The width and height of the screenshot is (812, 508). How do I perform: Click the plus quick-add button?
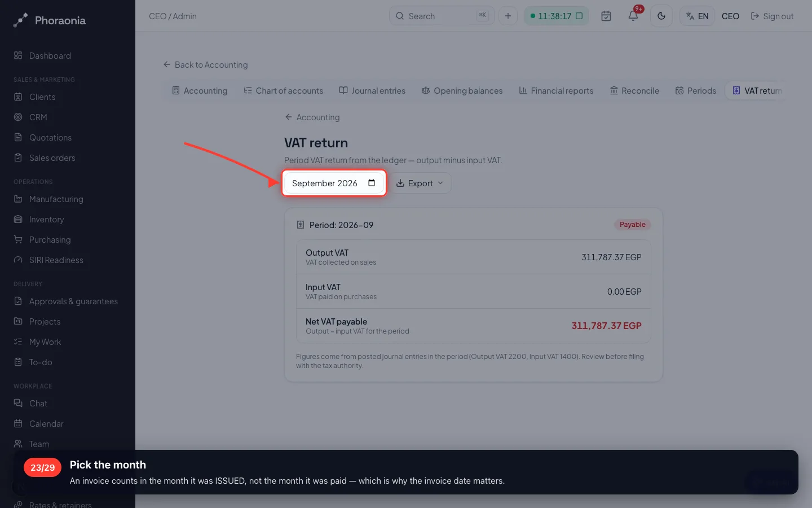[x=507, y=16]
